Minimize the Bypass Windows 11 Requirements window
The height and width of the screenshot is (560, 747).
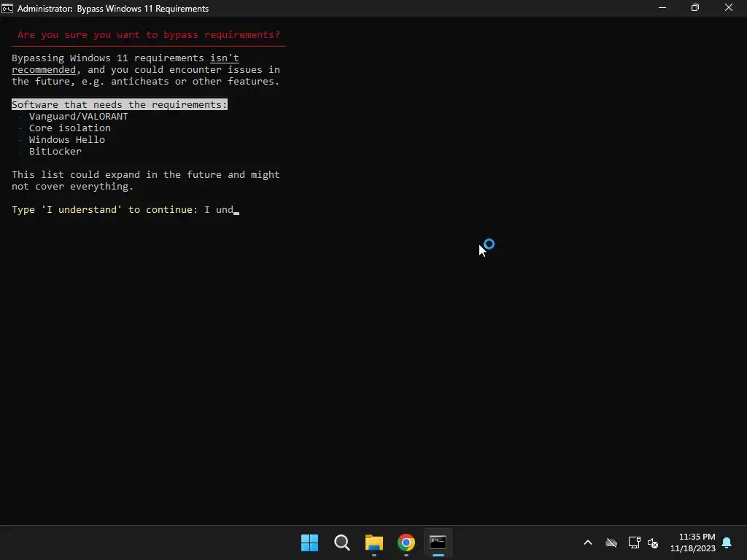pyautogui.click(x=662, y=7)
